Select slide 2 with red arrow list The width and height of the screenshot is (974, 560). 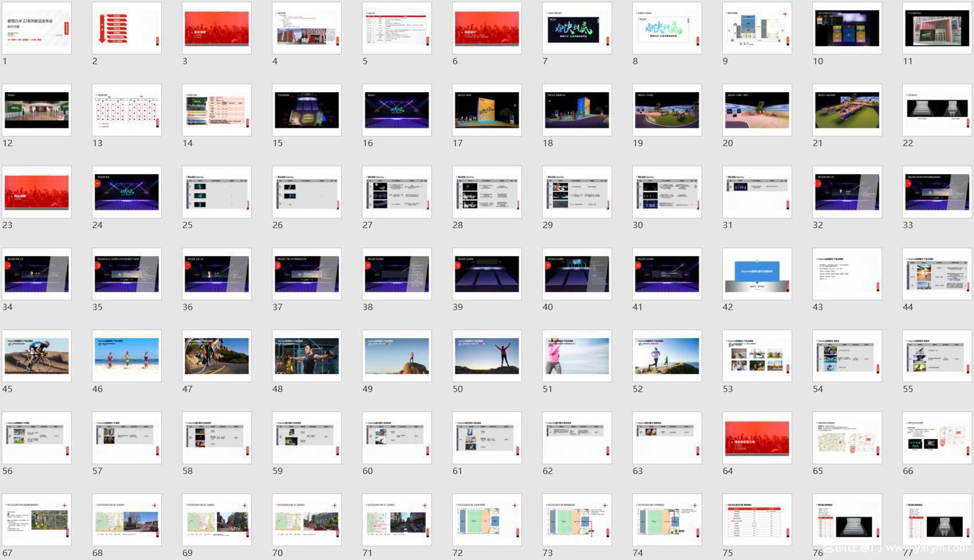[127, 28]
